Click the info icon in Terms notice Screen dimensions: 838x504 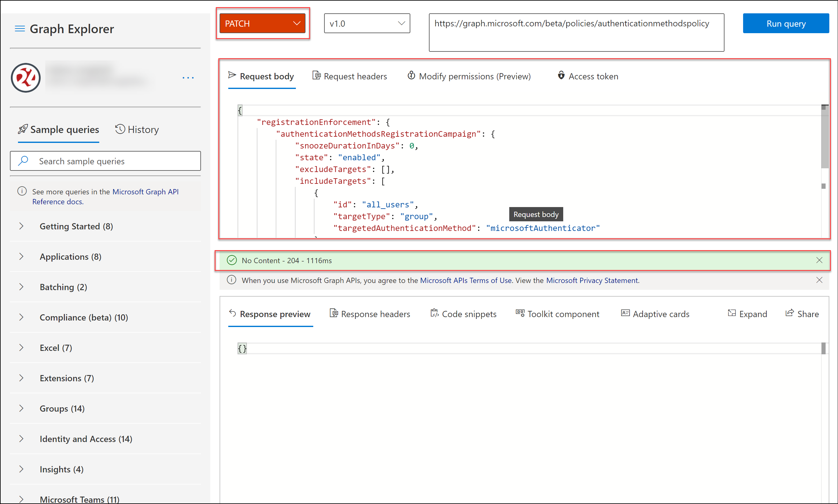coord(232,280)
